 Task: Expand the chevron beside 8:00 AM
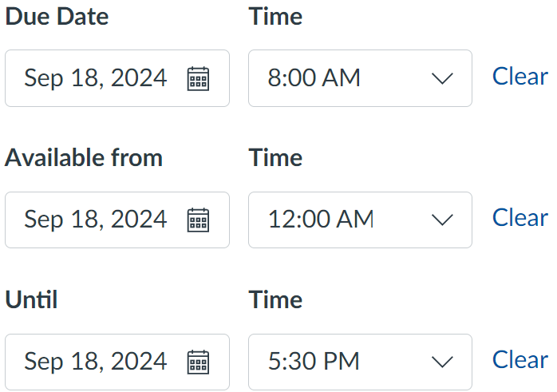(441, 78)
